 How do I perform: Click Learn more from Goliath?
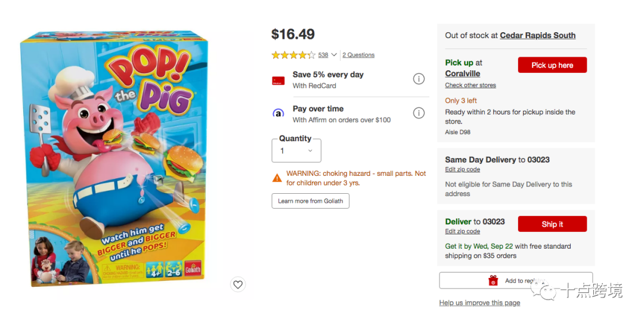[x=310, y=201]
